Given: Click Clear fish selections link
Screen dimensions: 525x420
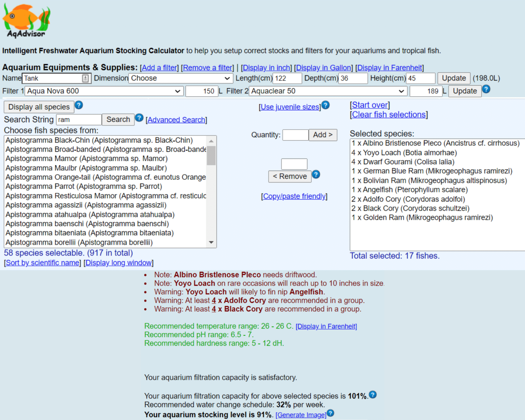Looking at the screenshot, I should pos(389,115).
